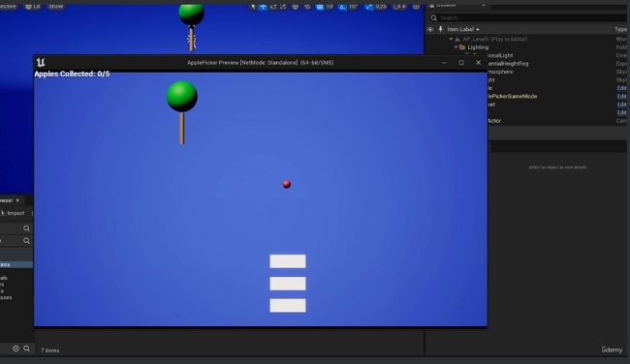Click the '7 items' status text
The image size is (630, 364).
tap(49, 350)
